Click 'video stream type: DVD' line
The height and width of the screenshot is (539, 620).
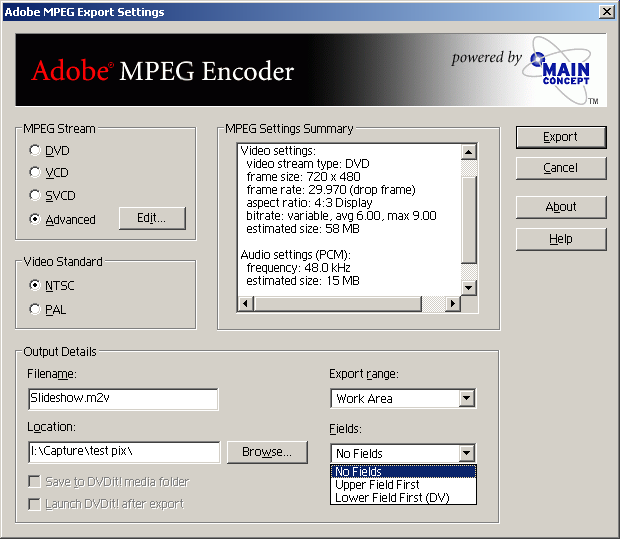308,164
